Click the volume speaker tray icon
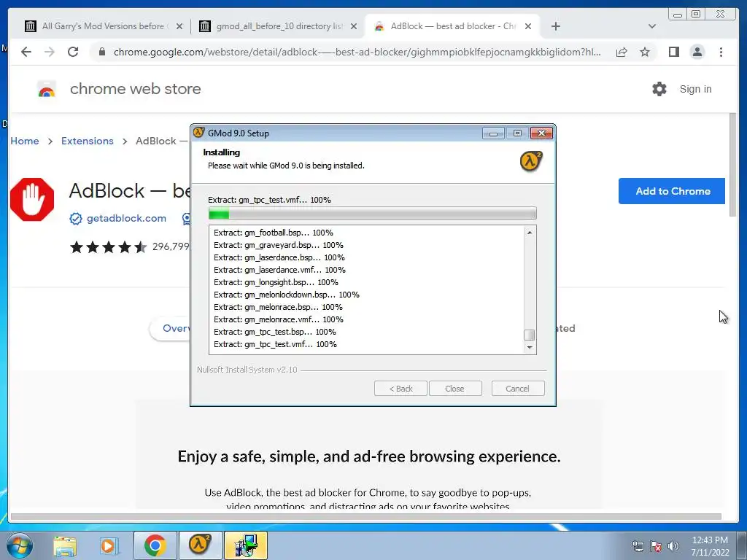 [673, 546]
